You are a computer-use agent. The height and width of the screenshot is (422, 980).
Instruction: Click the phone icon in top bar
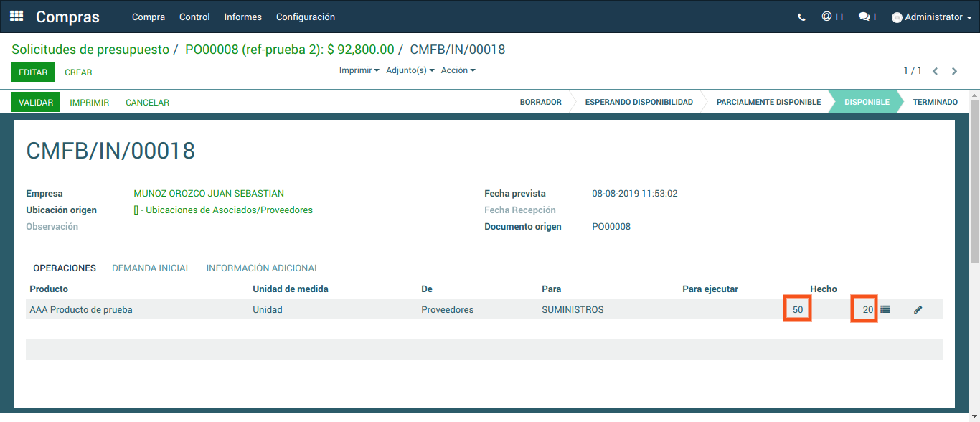(x=801, y=17)
